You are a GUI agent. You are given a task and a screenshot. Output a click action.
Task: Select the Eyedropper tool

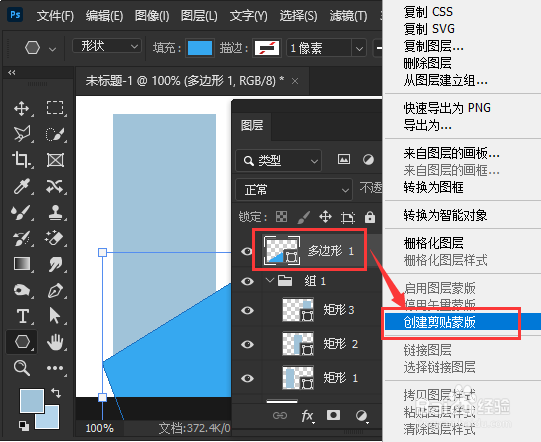tap(22, 186)
